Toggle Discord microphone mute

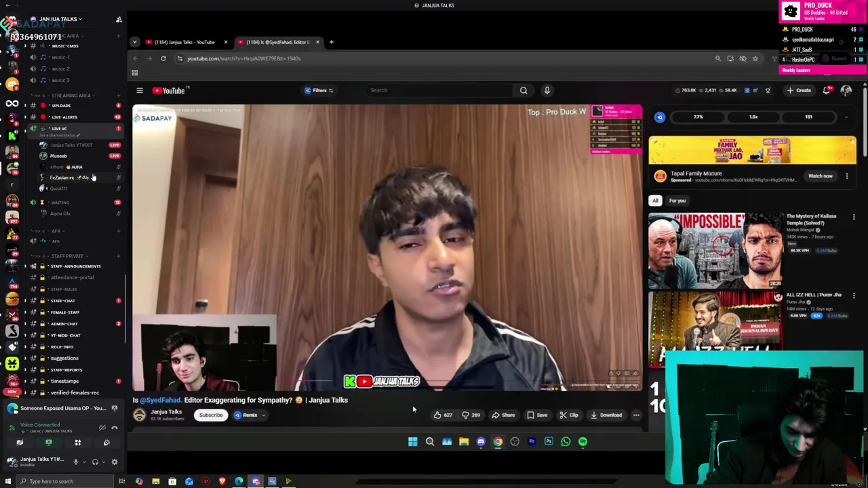76,462
